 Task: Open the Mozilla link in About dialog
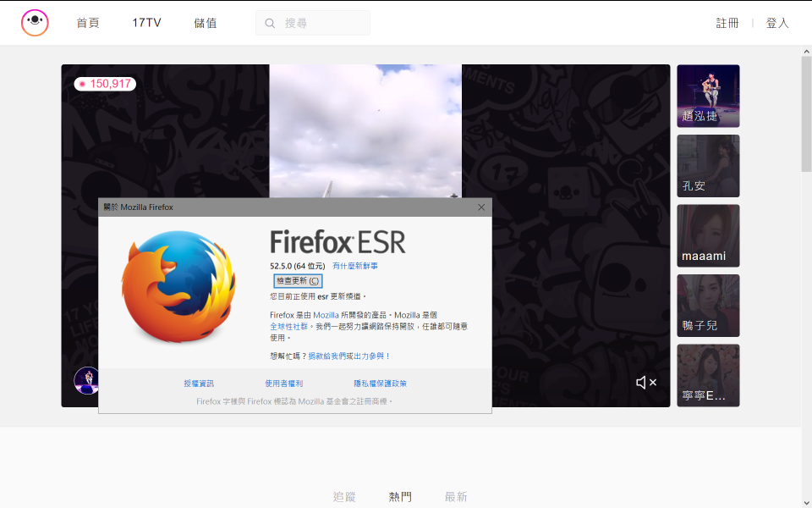point(326,315)
